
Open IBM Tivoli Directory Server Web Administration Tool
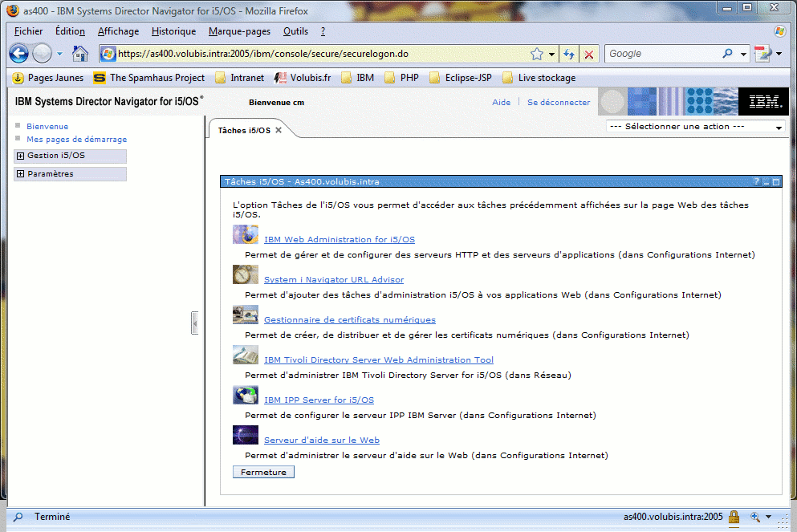point(379,359)
